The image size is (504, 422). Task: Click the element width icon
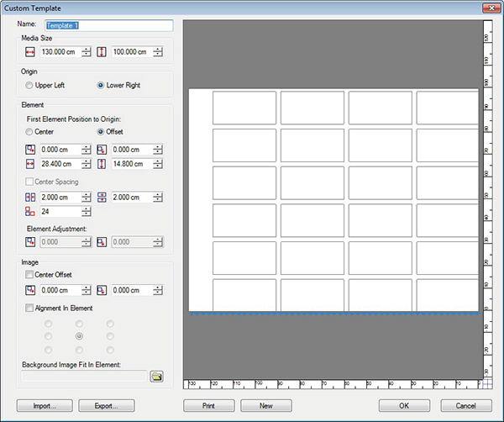31,163
